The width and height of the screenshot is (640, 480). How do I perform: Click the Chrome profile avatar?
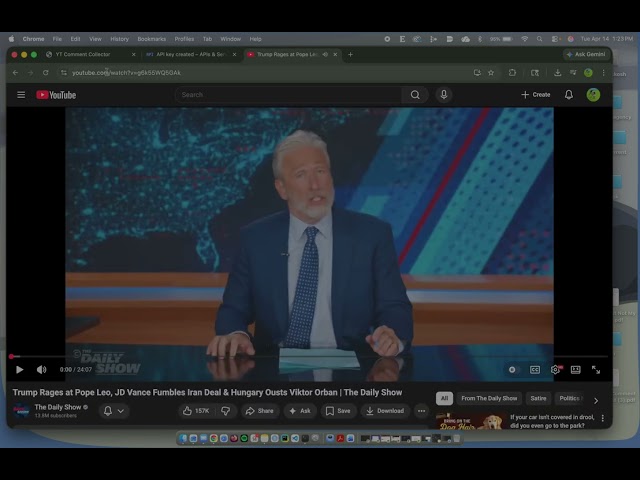(588, 73)
